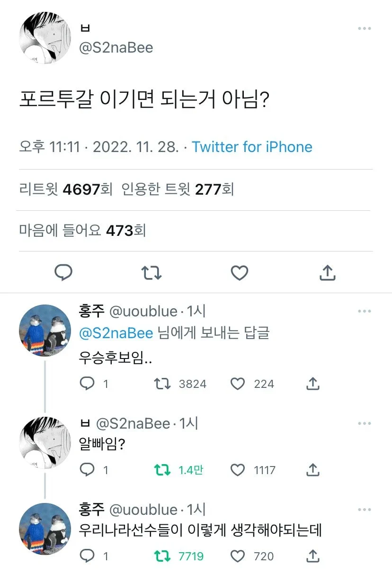Image resolution: width=392 pixels, height=583 pixels.
Task: Like the main tweet with heart icon
Action: click(x=240, y=272)
